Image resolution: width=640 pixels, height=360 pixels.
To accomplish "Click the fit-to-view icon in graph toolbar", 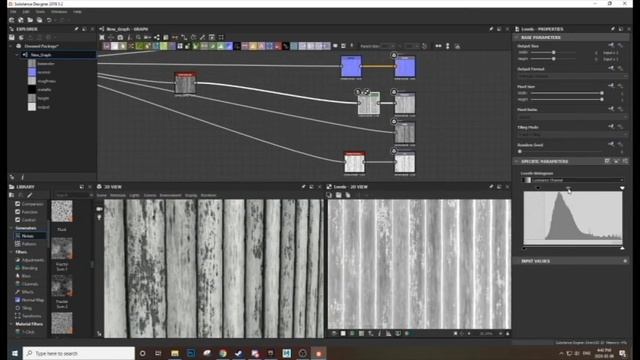I will [102, 38].
